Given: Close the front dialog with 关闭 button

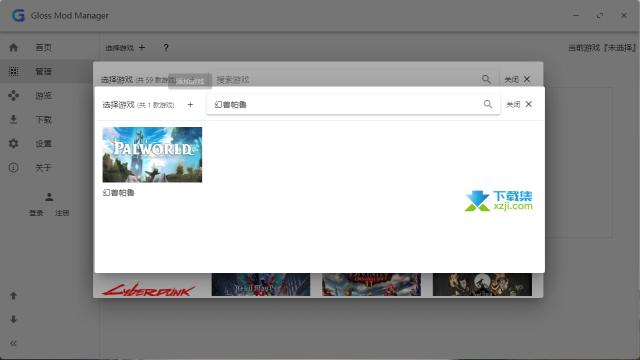Looking at the screenshot, I should pos(519,104).
